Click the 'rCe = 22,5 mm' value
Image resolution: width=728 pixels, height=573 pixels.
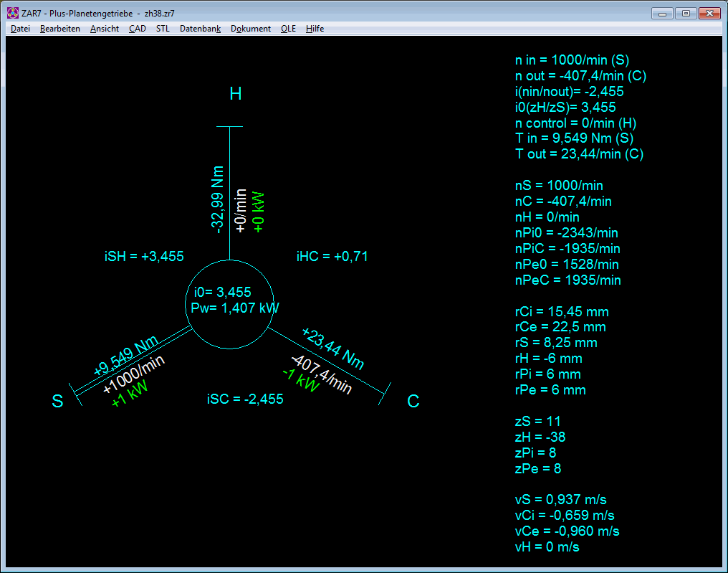tap(560, 327)
